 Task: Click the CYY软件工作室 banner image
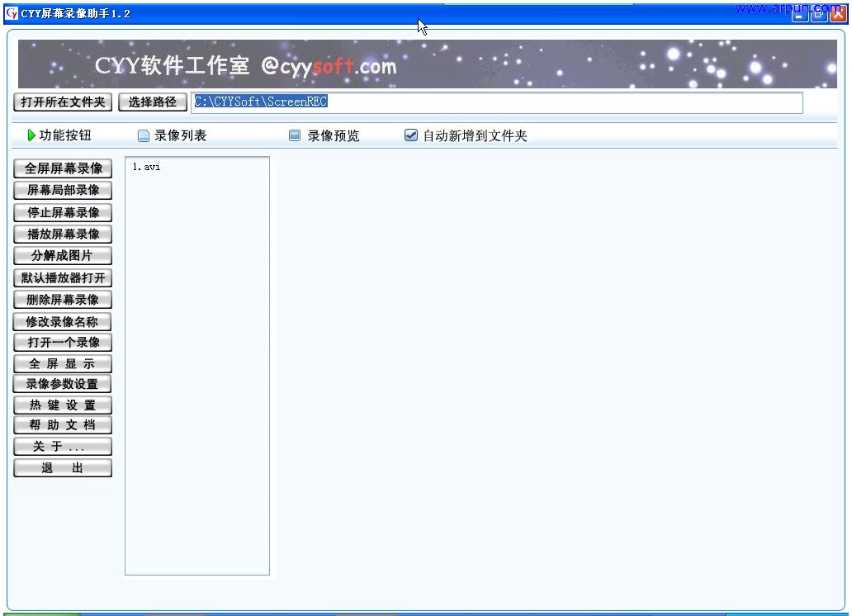[427, 64]
